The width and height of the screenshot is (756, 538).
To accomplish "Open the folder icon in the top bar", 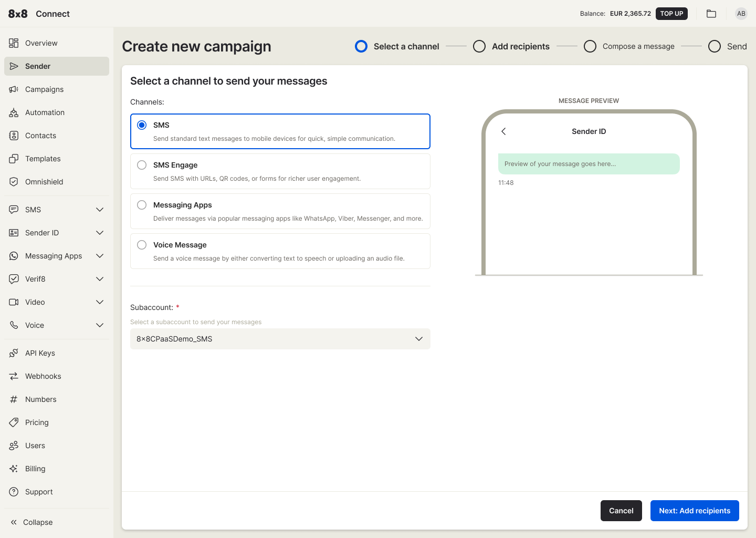I will click(x=711, y=14).
